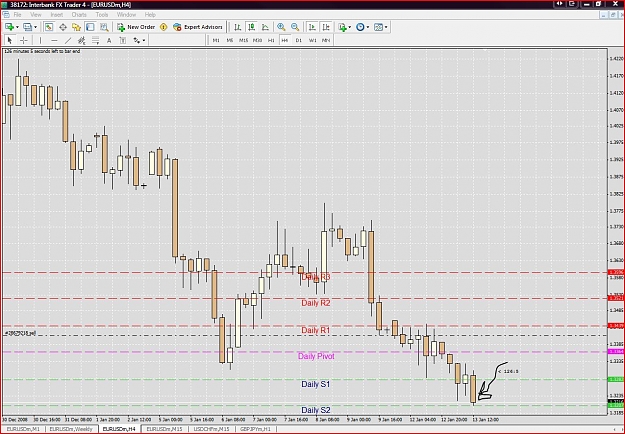Click the New Order button
625x434 pixels.
coord(136,27)
